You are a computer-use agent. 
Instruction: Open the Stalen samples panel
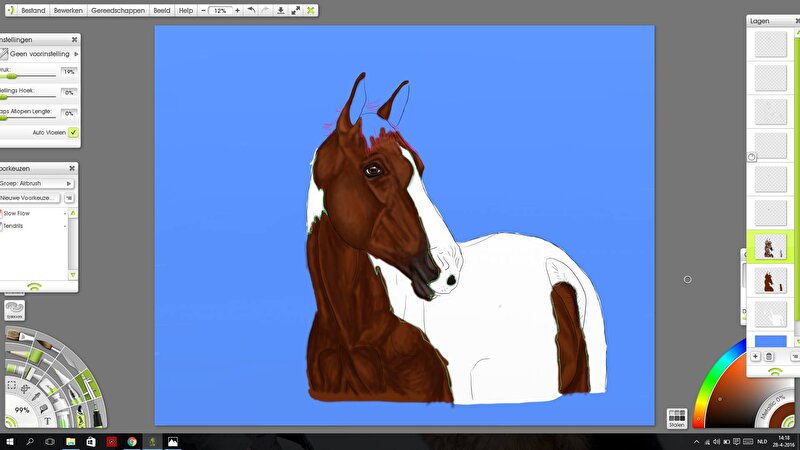point(676,418)
